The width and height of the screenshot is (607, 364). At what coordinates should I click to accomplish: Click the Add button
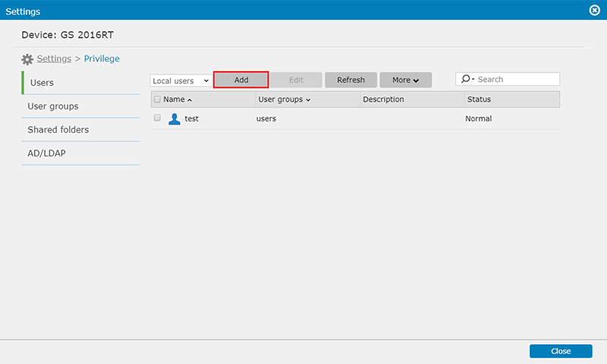coord(241,80)
